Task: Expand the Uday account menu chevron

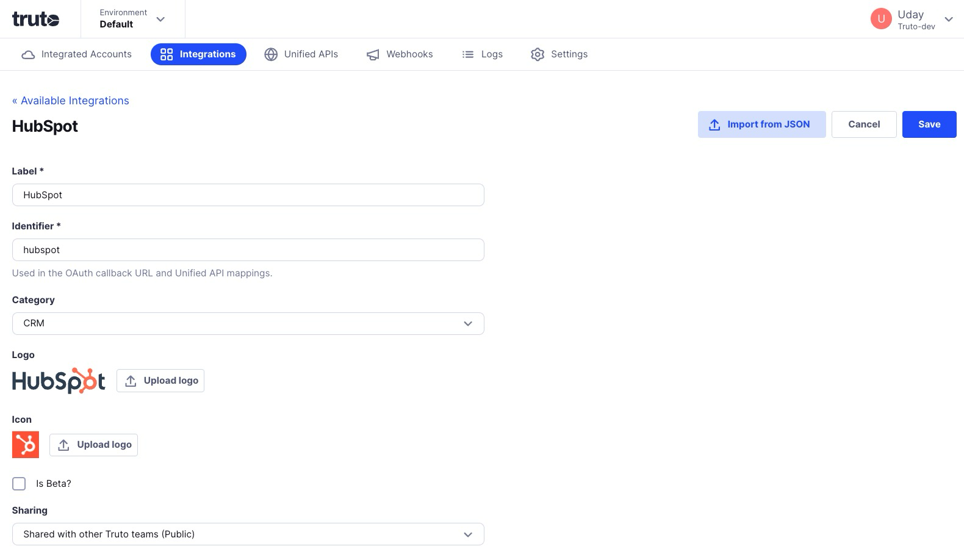Action: [x=949, y=19]
